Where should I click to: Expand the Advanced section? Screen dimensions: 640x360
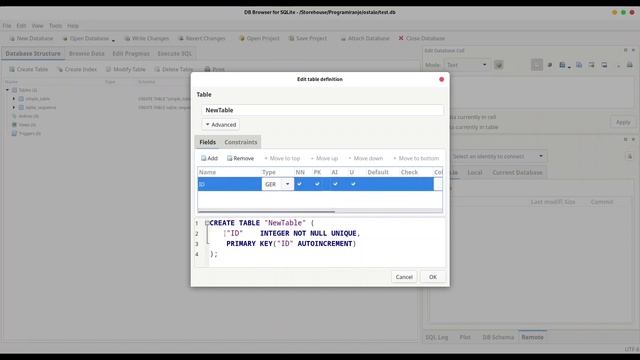[220, 124]
